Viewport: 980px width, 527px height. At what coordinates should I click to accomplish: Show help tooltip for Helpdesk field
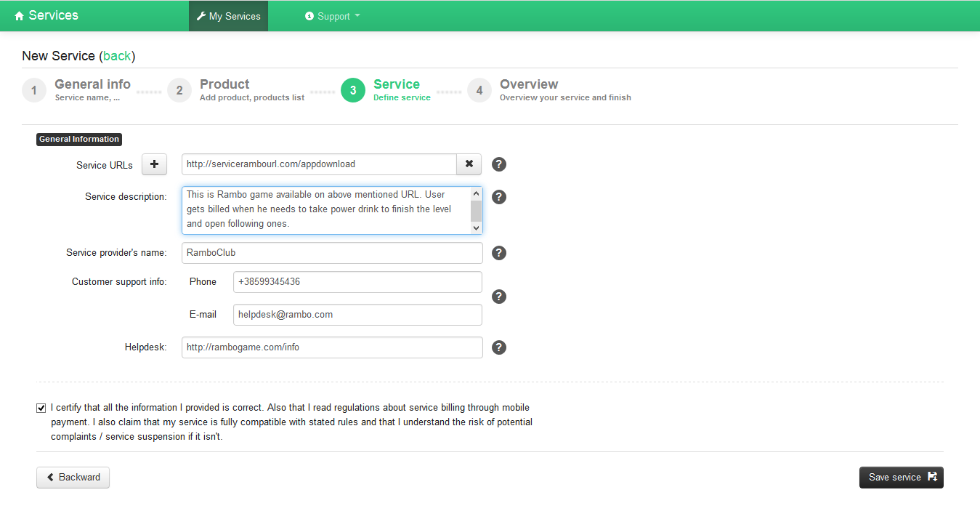[499, 347]
